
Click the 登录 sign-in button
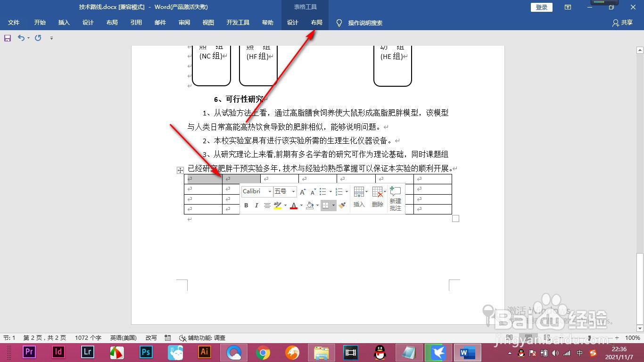pyautogui.click(x=542, y=7)
